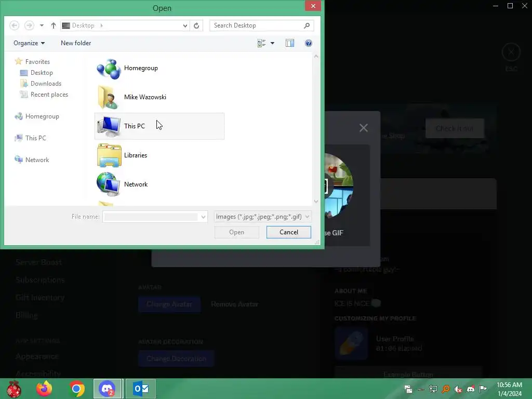Open the Action Center flag icon
Viewport: 532px width, 399px height.
click(483, 389)
